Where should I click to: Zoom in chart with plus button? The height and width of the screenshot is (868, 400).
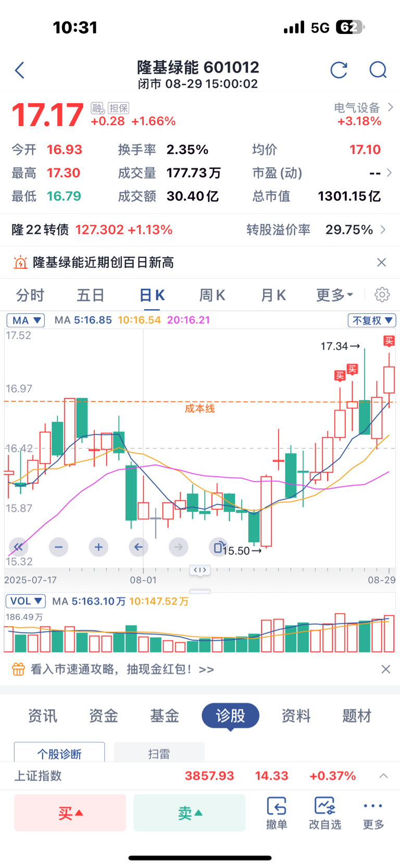point(98,547)
